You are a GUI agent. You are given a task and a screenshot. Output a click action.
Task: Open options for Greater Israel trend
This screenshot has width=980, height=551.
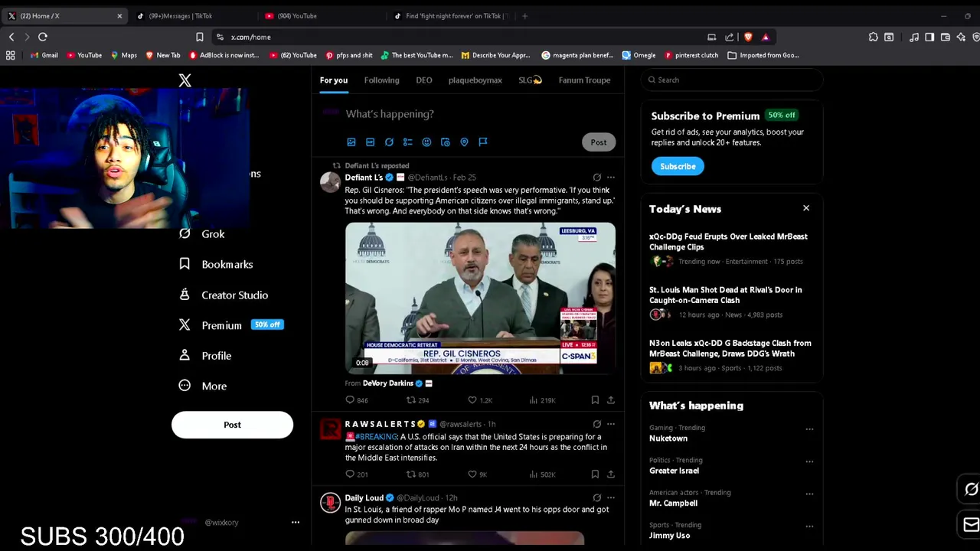[809, 461]
